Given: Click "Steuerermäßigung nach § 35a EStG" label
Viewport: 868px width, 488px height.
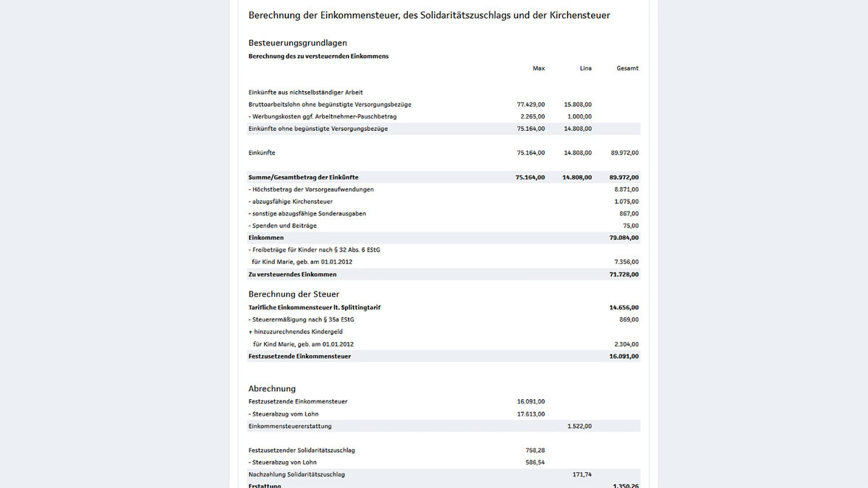Looking at the screenshot, I should pyautogui.click(x=302, y=320).
